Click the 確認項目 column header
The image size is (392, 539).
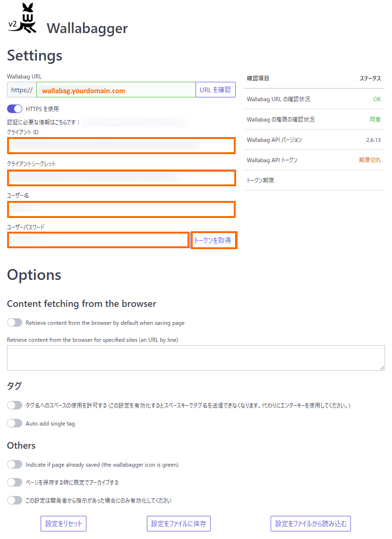[258, 78]
